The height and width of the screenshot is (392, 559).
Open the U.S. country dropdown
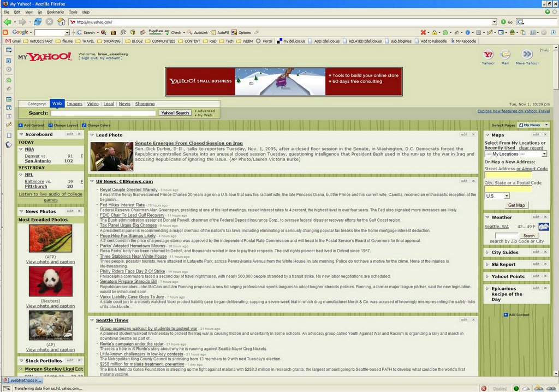tap(497, 196)
